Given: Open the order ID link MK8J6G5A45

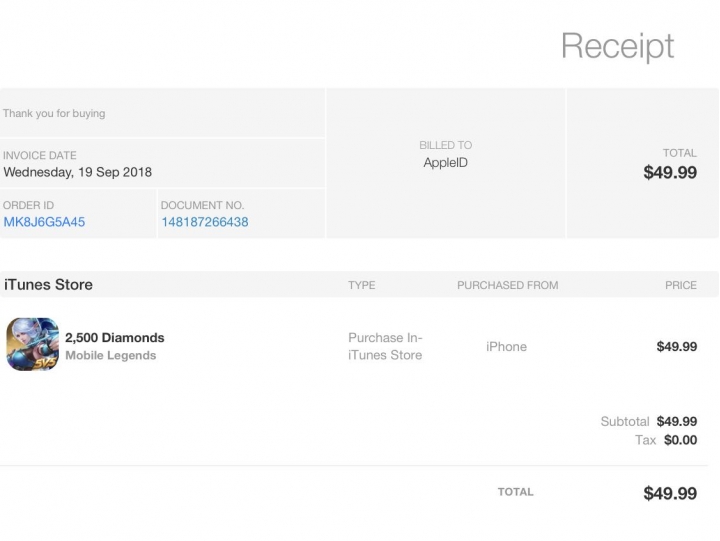Looking at the screenshot, I should 44,222.
